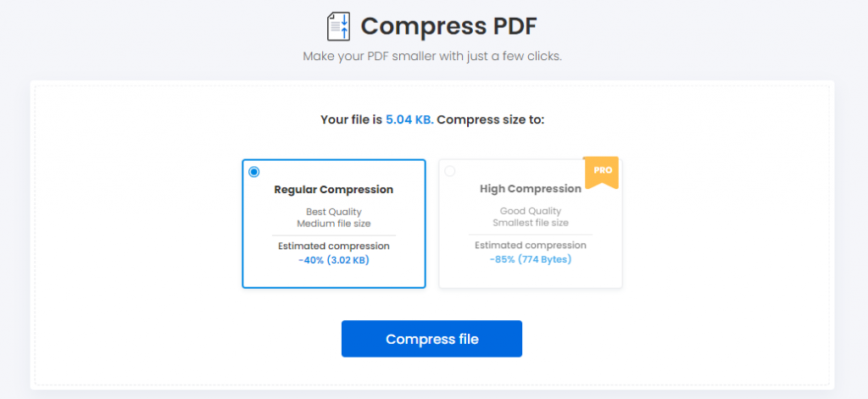Click the -40% (3.02 KB) estimate
868x399 pixels.
click(x=333, y=259)
